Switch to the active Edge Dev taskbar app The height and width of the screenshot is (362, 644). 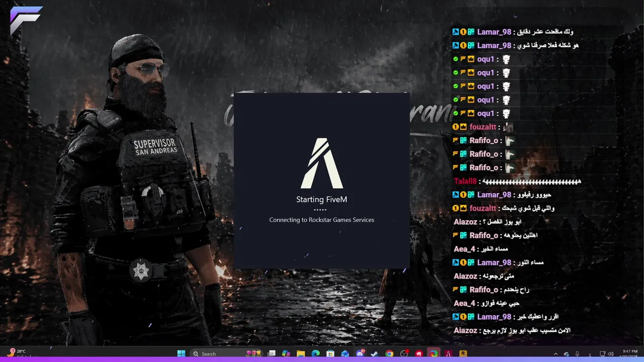pos(433,353)
